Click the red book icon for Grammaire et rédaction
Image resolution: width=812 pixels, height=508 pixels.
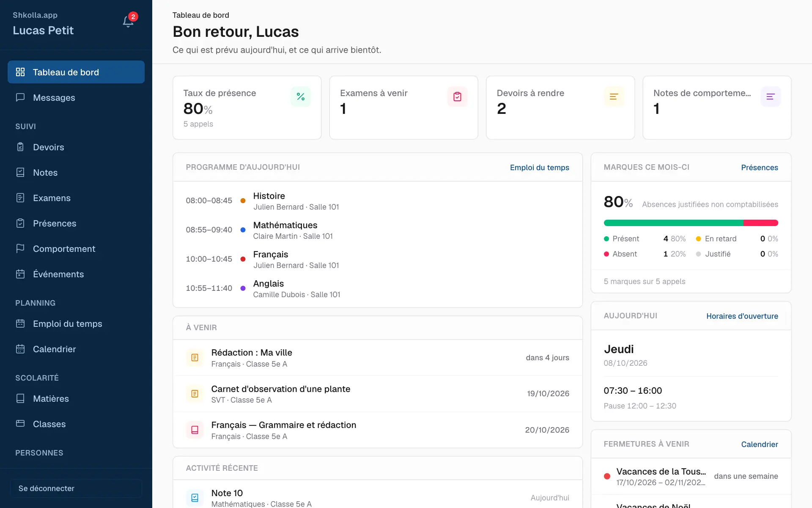(195, 430)
